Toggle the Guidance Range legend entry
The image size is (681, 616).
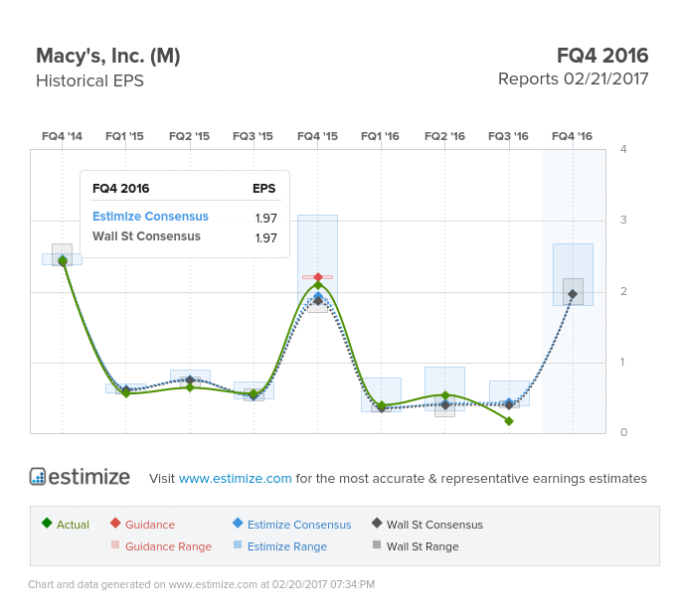(x=162, y=546)
